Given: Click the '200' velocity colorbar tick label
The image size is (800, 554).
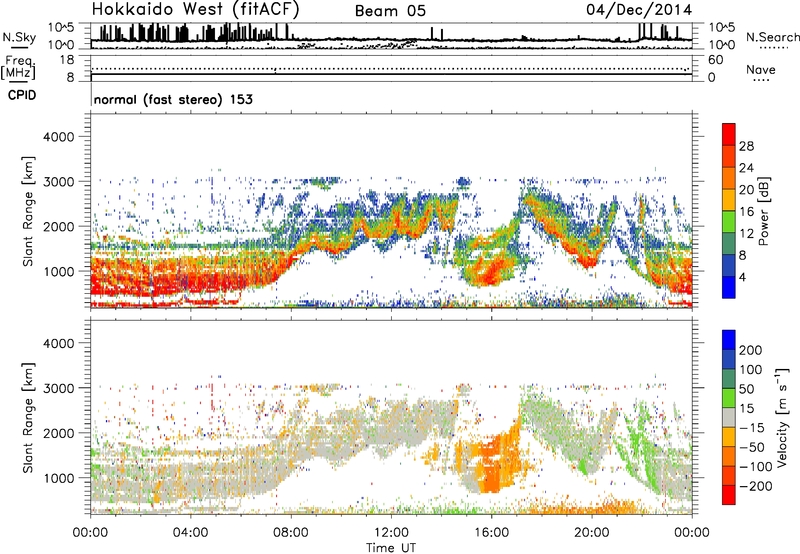Looking at the screenshot, I should 751,350.
